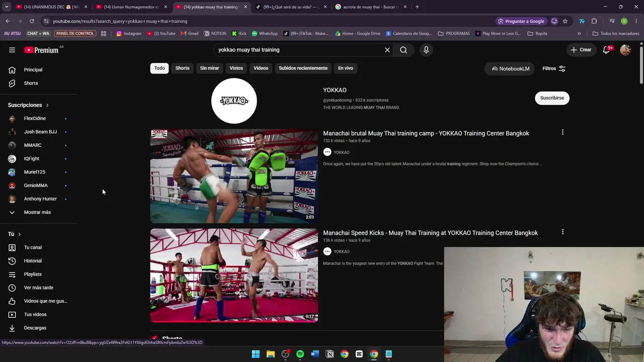644x362 pixels.
Task: Open Spotify from the taskbar
Action: tap(300, 354)
